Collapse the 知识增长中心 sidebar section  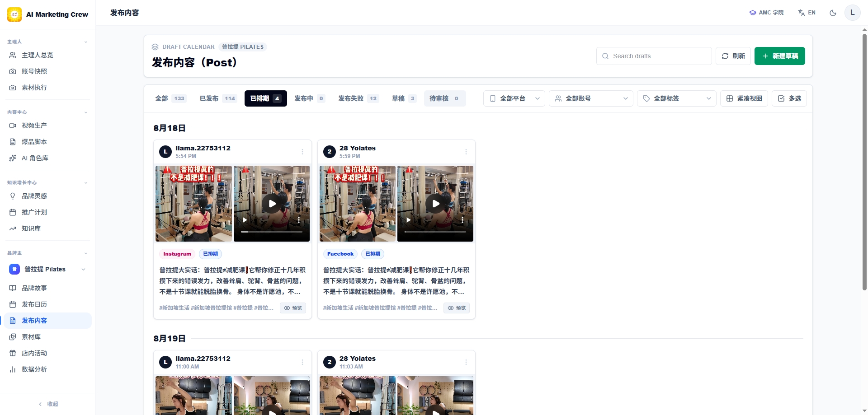tap(85, 183)
